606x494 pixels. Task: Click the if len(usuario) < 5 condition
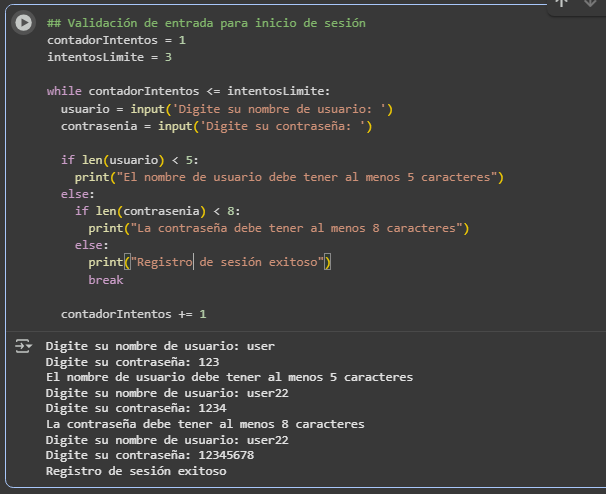[x=130, y=160]
